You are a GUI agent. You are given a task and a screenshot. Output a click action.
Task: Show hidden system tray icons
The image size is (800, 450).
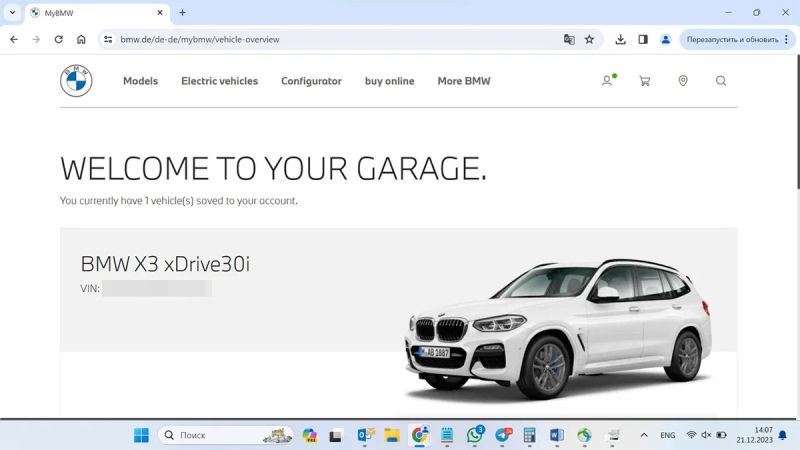click(644, 435)
